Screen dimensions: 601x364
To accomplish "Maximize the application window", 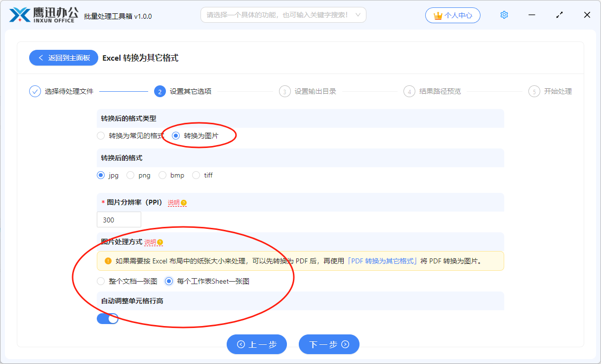I will coord(560,15).
